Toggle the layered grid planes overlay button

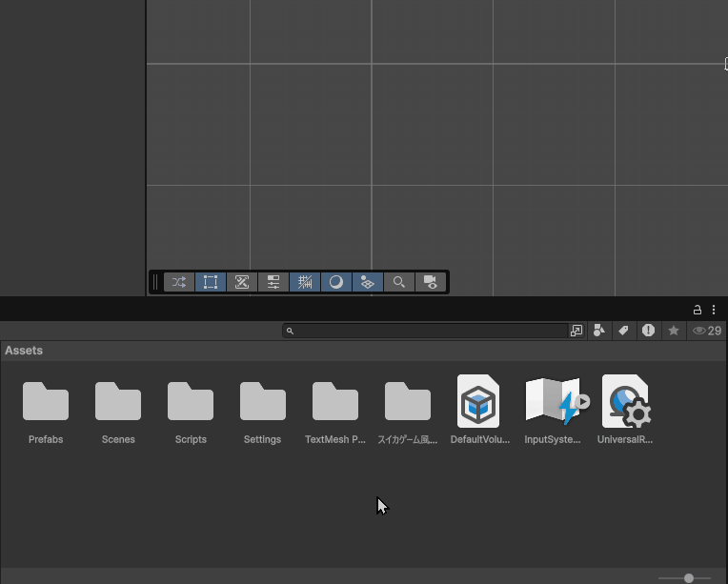(368, 282)
